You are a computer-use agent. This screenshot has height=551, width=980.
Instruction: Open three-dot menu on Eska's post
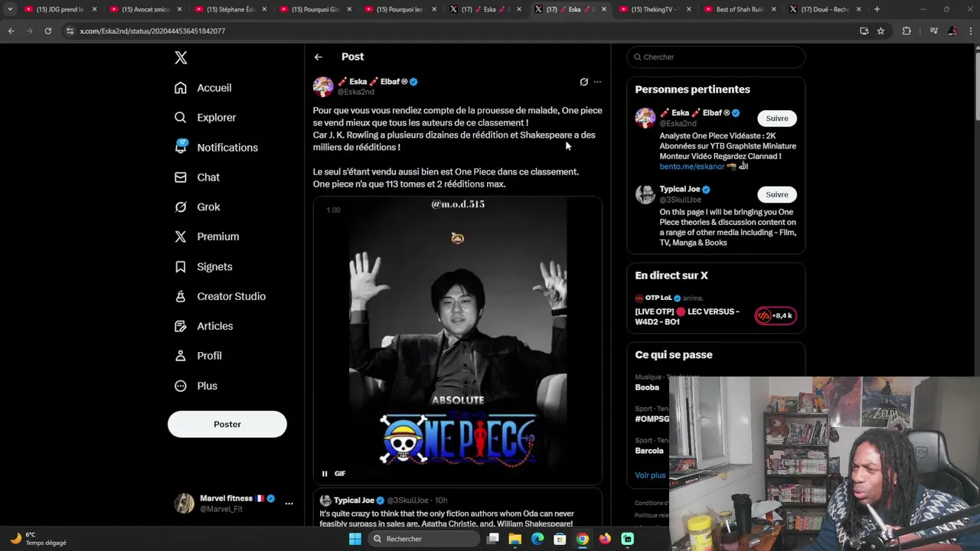(598, 82)
